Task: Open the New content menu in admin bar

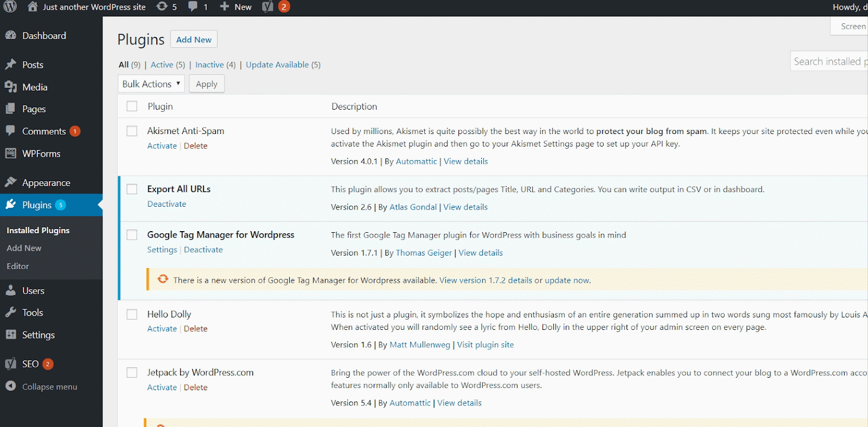Action: 236,7
